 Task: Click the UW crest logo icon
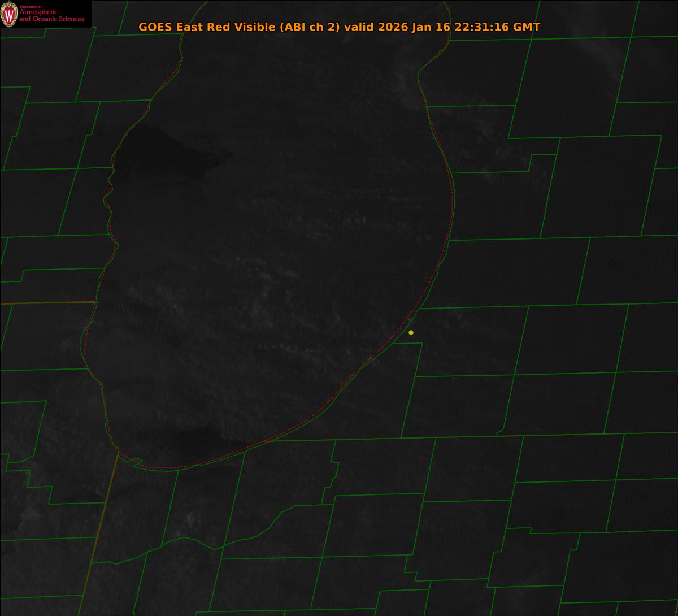[9, 14]
